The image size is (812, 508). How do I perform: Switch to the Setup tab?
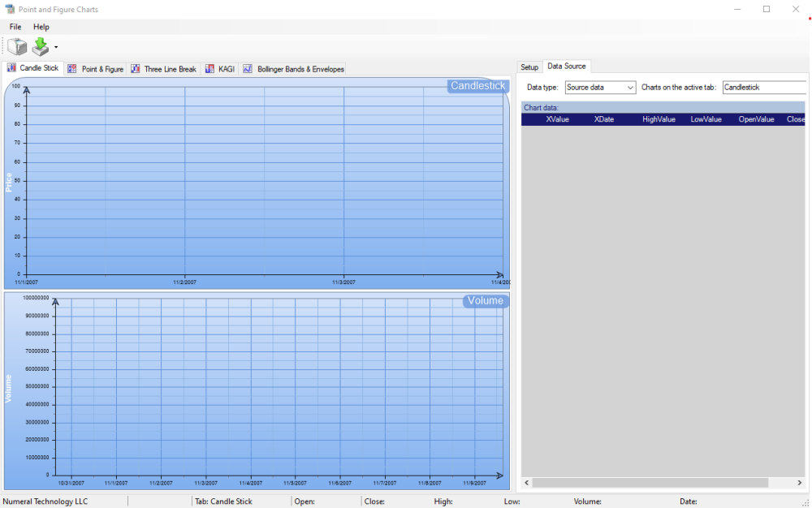529,67
